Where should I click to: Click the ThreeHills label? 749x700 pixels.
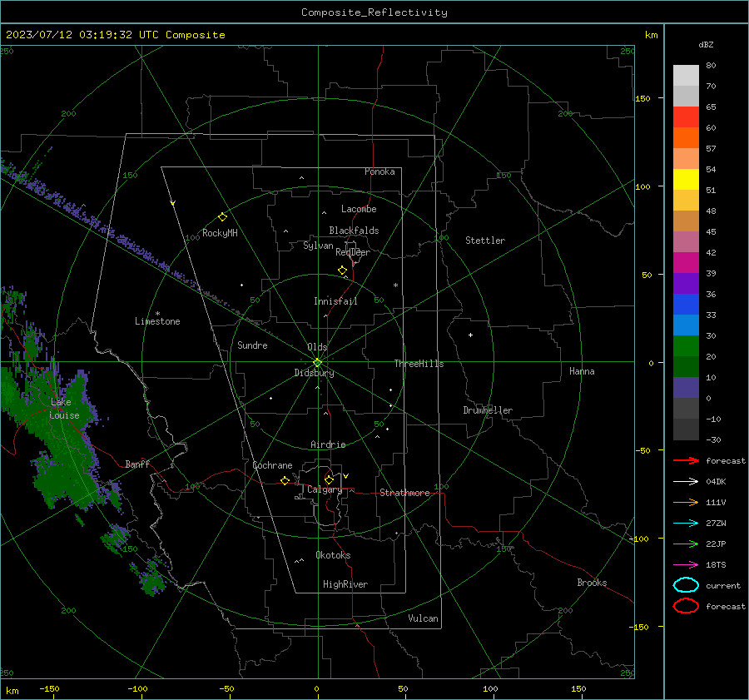419,364
